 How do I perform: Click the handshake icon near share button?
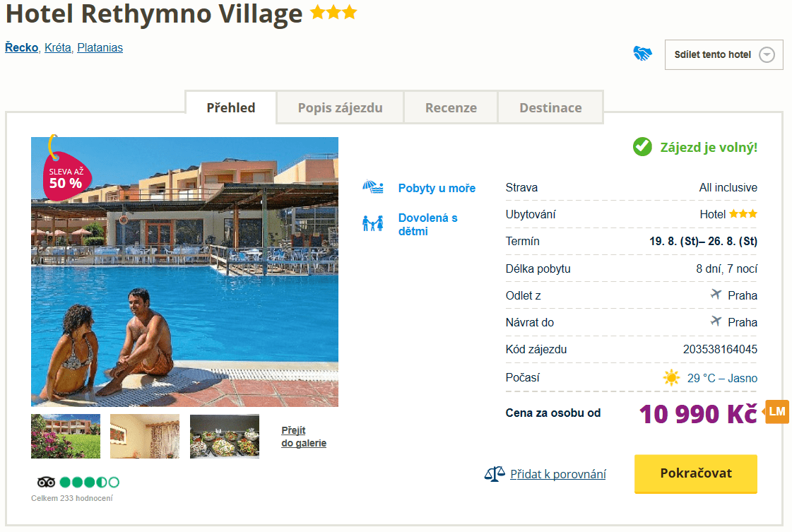click(x=642, y=54)
